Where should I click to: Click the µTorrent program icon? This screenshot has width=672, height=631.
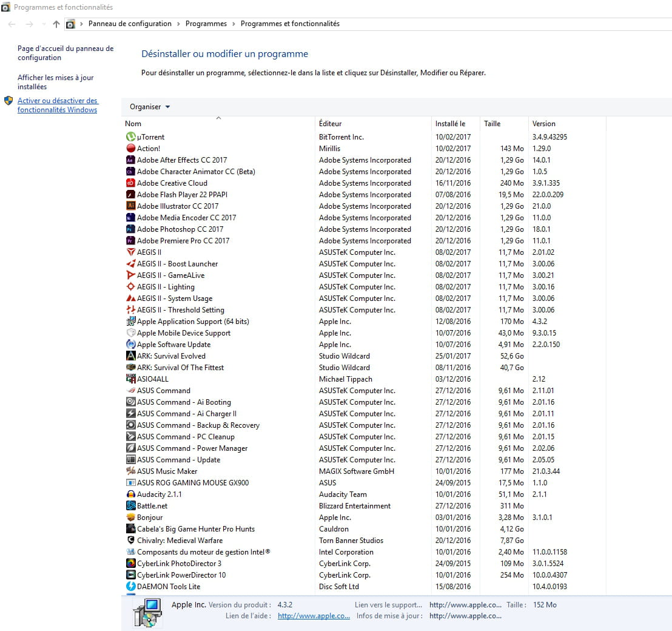click(x=130, y=137)
